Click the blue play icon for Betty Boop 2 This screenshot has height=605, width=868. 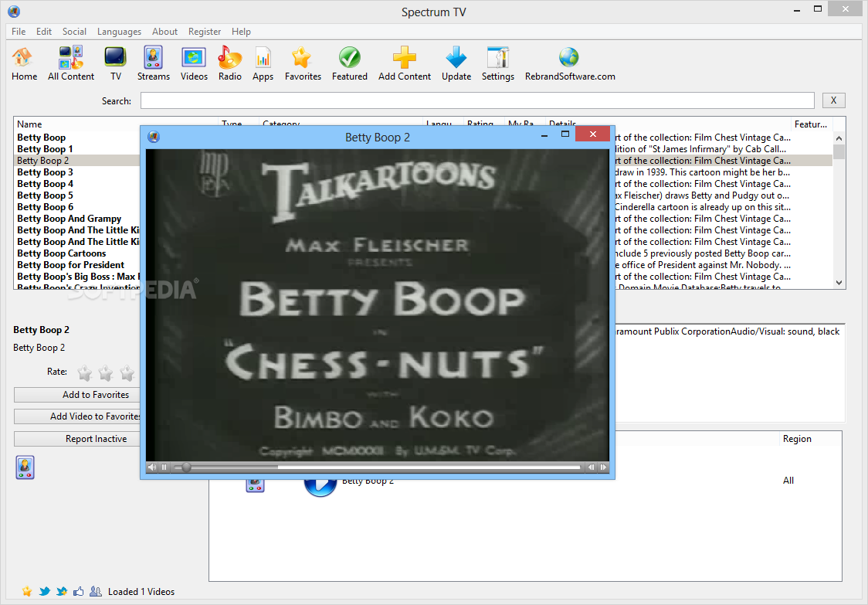[x=320, y=488]
